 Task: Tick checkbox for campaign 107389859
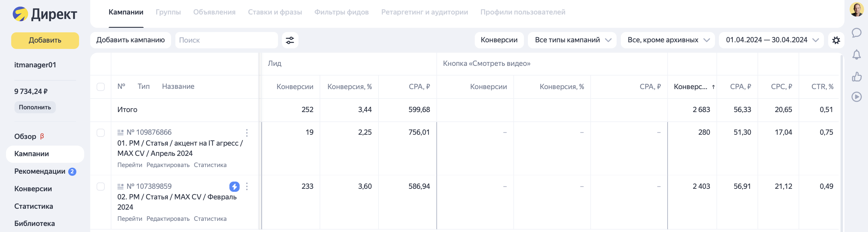coord(101,186)
